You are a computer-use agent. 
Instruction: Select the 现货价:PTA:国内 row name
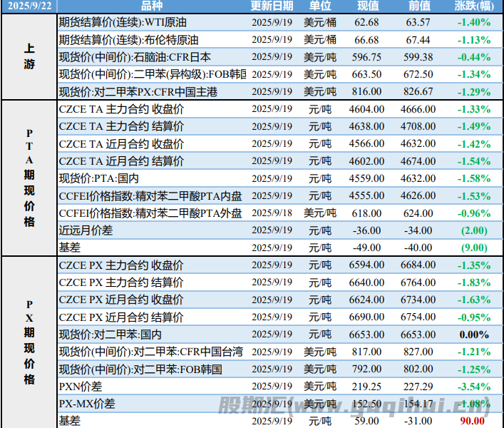(x=98, y=178)
